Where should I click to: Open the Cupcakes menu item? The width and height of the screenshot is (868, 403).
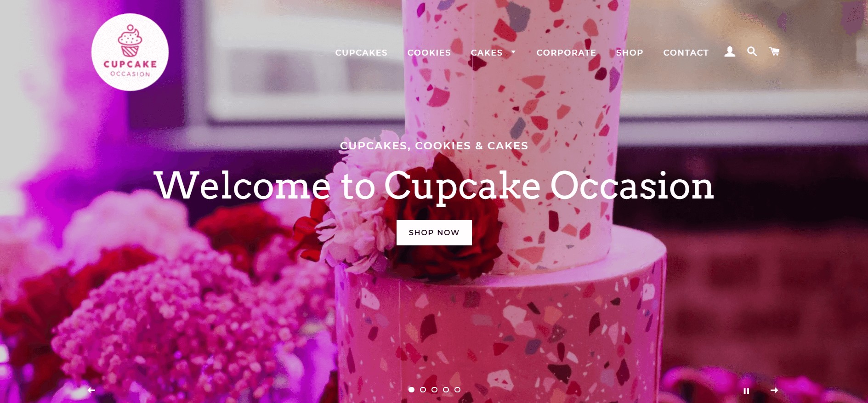[361, 53]
